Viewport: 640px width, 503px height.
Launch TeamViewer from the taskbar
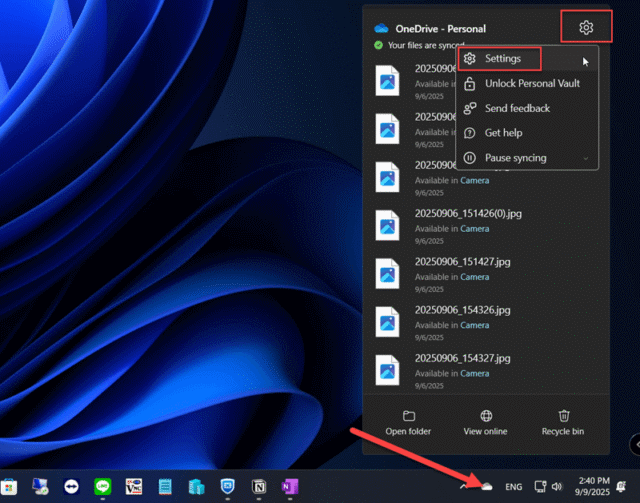(x=71, y=486)
